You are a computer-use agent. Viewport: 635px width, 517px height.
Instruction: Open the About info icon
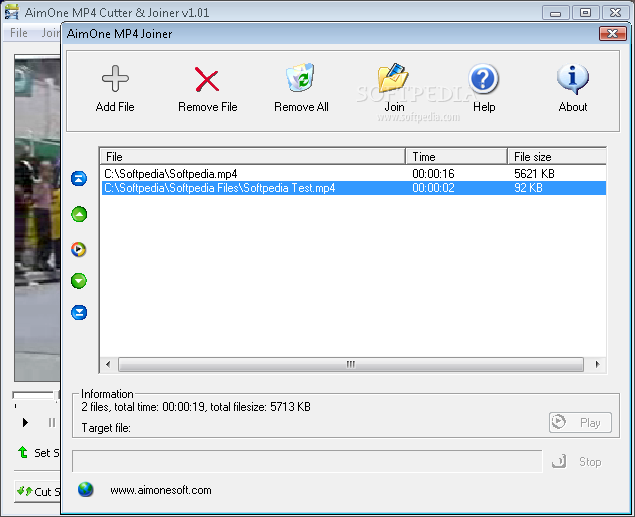click(573, 79)
